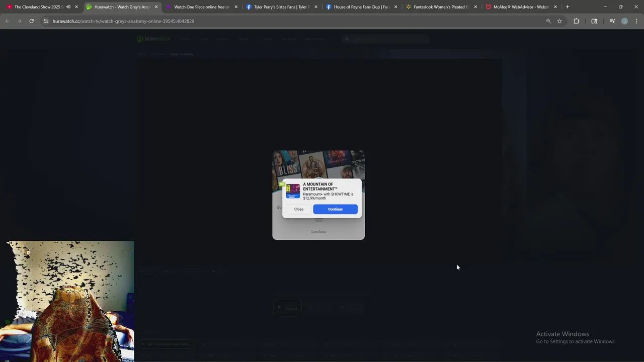
Task: Close the Fantaslook Women's Pleated tab
Action: [475, 7]
